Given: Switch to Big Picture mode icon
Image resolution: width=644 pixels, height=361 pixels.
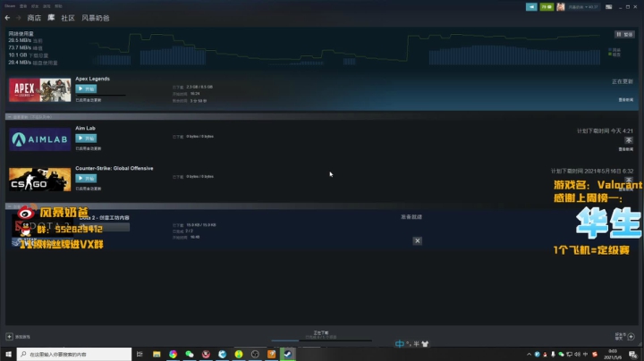Looking at the screenshot, I should pyautogui.click(x=609, y=7).
